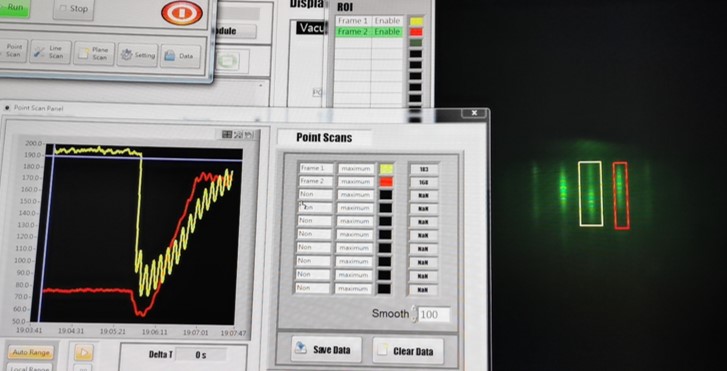The image size is (727, 371).
Task: Open Frame 2 maximum mode dropdown
Action: click(x=356, y=181)
